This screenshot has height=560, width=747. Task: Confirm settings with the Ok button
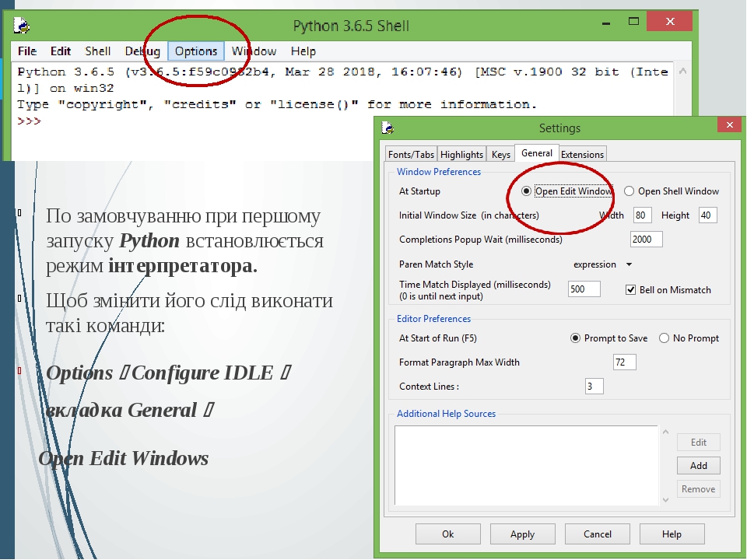coord(447,534)
